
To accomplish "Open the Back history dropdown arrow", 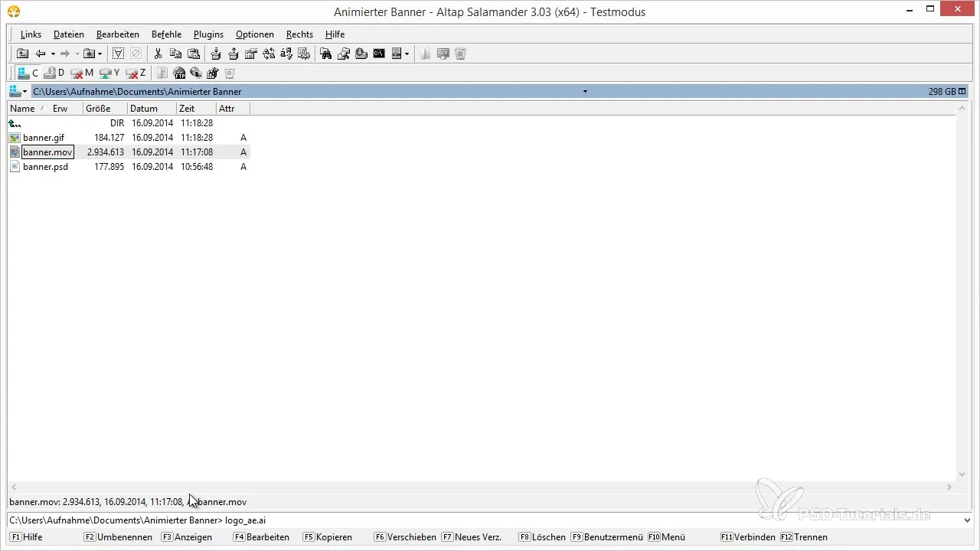I will 53,54.
